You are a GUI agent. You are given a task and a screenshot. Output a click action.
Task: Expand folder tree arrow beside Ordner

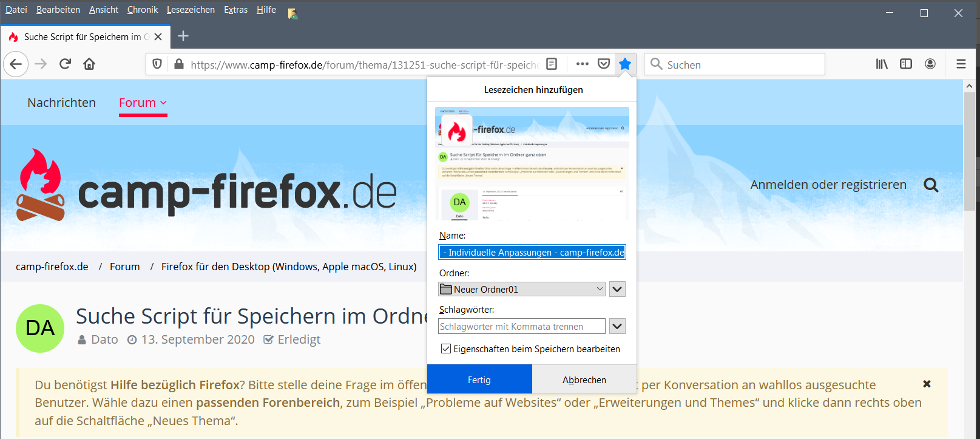pos(617,289)
